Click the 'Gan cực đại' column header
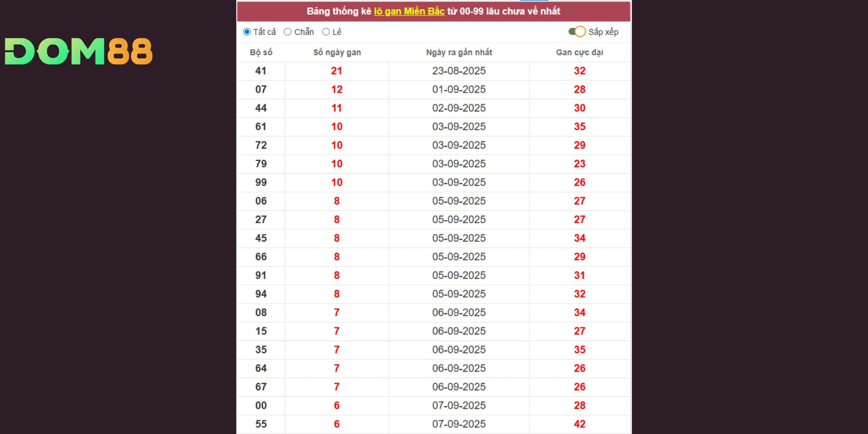The width and height of the screenshot is (868, 434). 579,52
